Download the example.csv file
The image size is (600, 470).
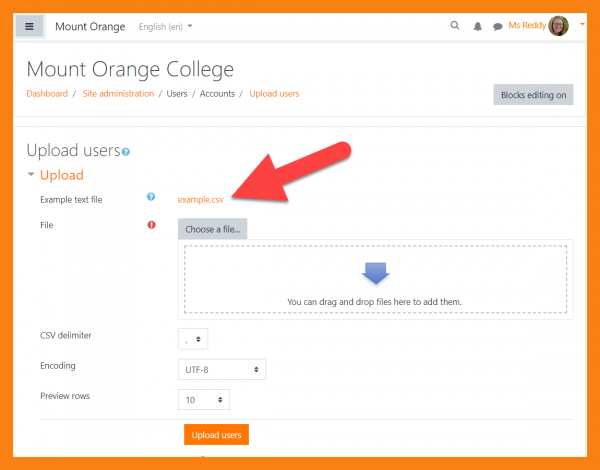tap(201, 199)
